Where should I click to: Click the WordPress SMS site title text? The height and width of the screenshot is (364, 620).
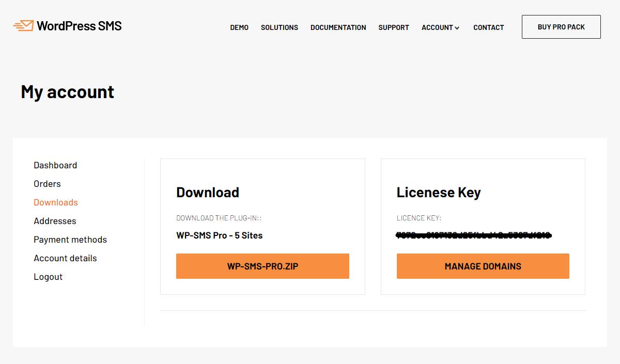pyautogui.click(x=79, y=26)
